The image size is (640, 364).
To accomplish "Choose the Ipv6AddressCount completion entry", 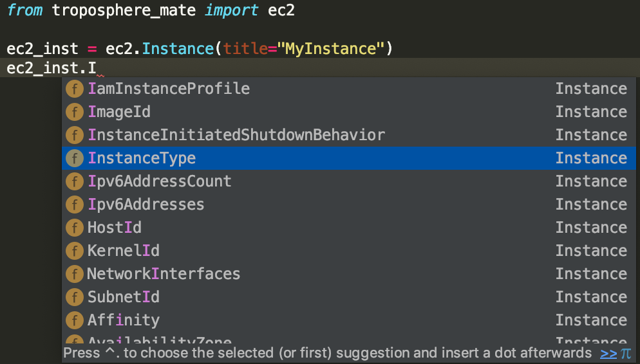I will (x=160, y=181).
